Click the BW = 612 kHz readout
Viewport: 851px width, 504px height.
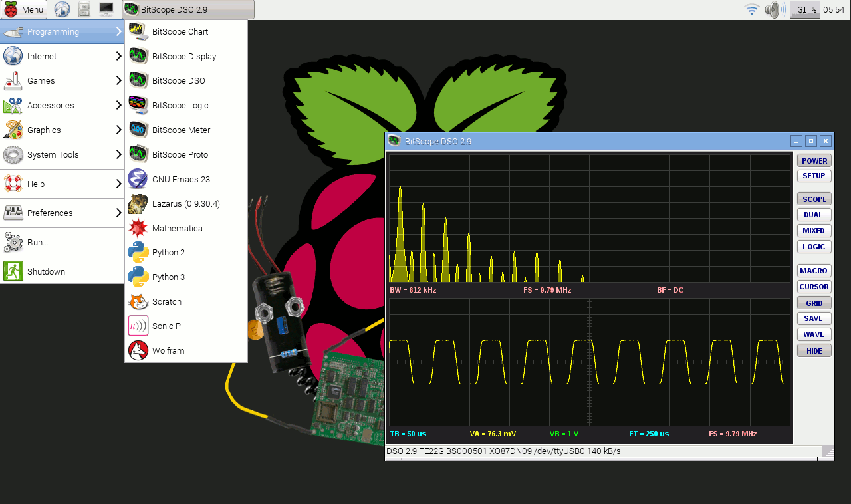point(413,290)
